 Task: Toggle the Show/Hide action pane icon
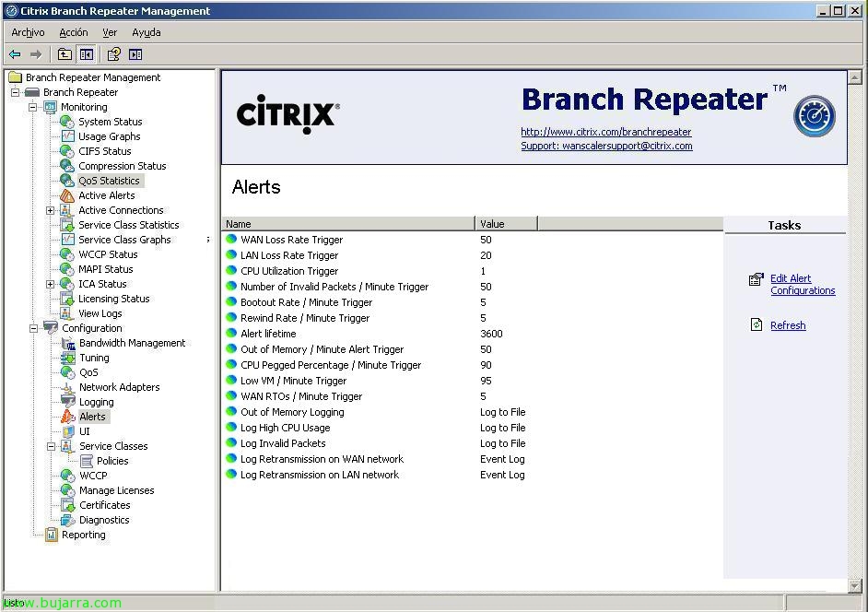135,54
